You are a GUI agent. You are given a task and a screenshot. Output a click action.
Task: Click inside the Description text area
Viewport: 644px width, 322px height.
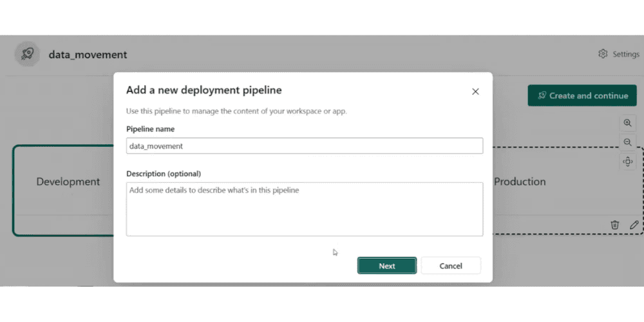point(305,209)
